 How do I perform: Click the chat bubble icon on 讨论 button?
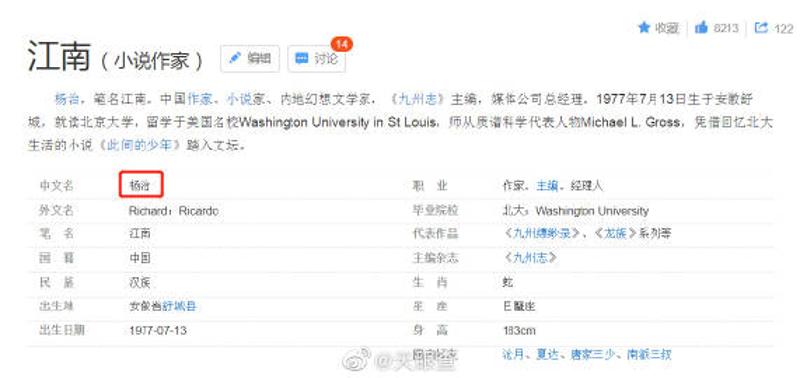tap(302, 59)
